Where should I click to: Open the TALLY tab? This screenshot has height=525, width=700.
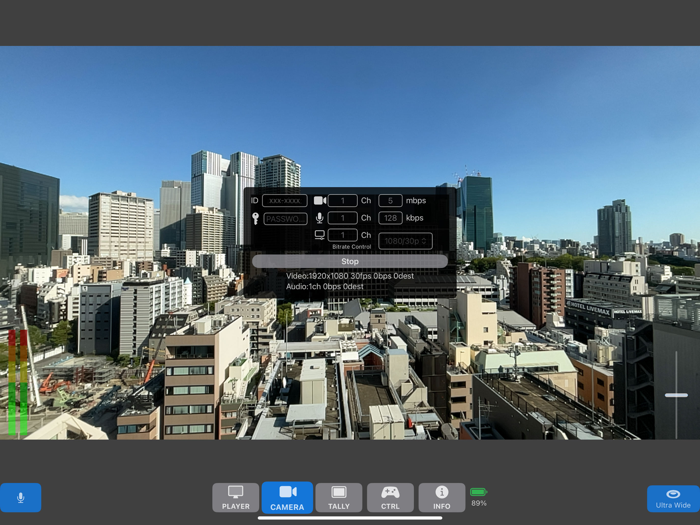pyautogui.click(x=339, y=497)
